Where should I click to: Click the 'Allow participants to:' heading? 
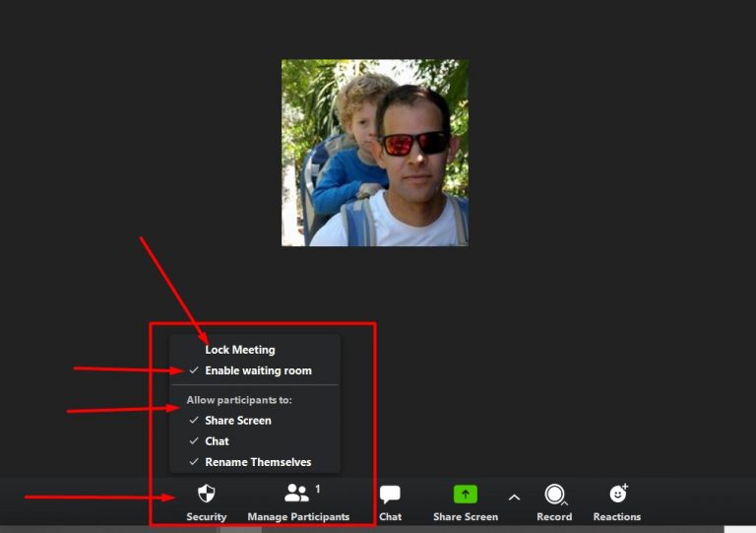[239, 400]
